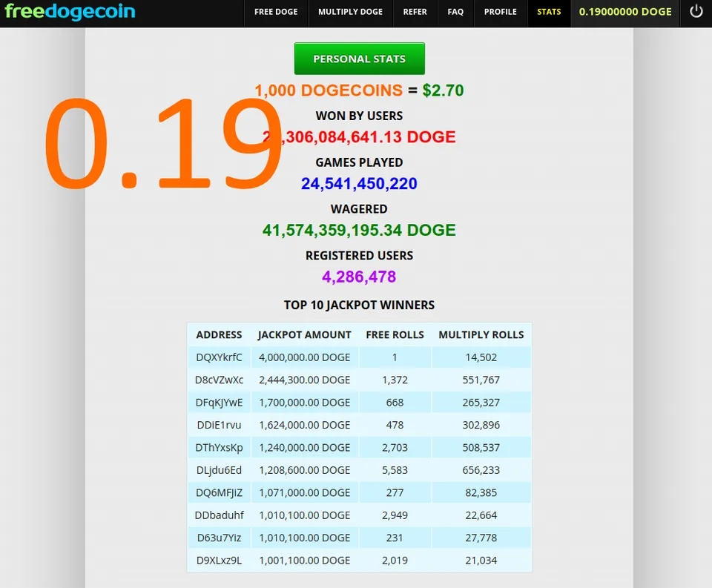Click jackpot amount 1,624,000.00 DOGE
This screenshot has width=712, height=588.
coord(304,425)
